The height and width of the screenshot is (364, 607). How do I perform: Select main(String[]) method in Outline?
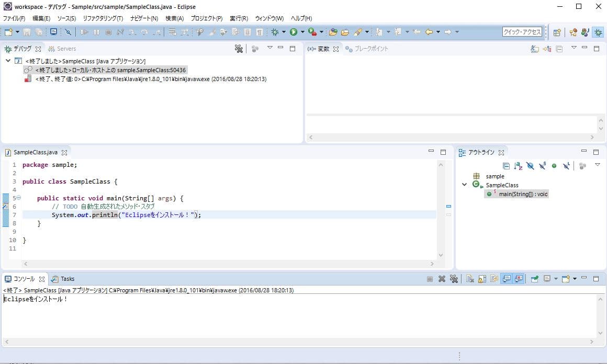[523, 194]
